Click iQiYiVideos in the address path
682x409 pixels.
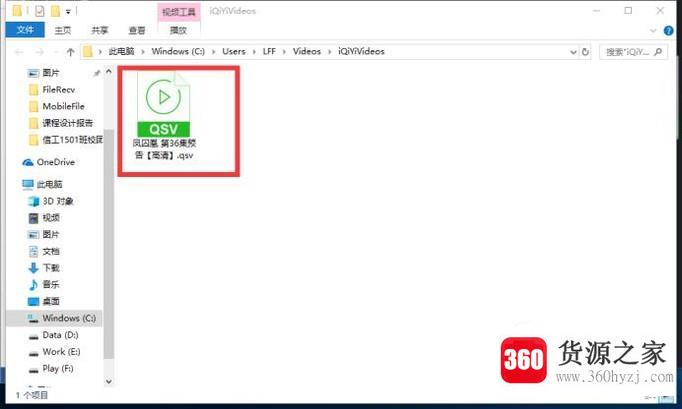[x=361, y=51]
